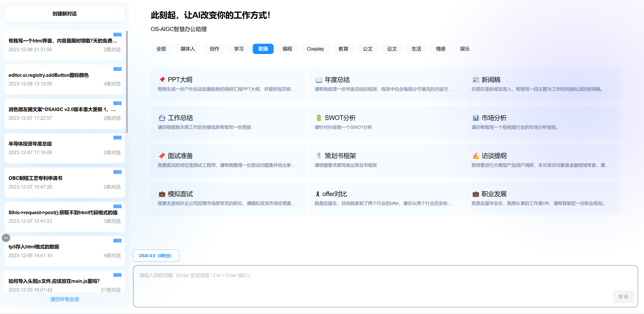
Task: Switch to the 编程 category
Action: [x=287, y=49]
